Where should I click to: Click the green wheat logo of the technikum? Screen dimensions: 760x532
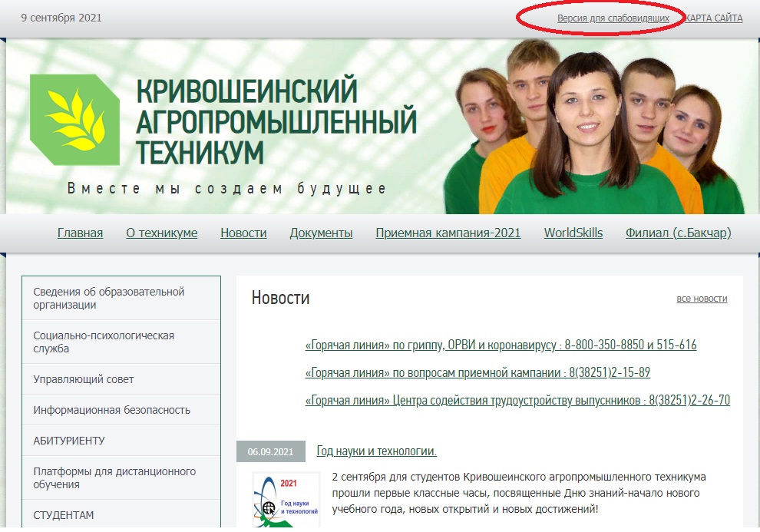(74, 120)
